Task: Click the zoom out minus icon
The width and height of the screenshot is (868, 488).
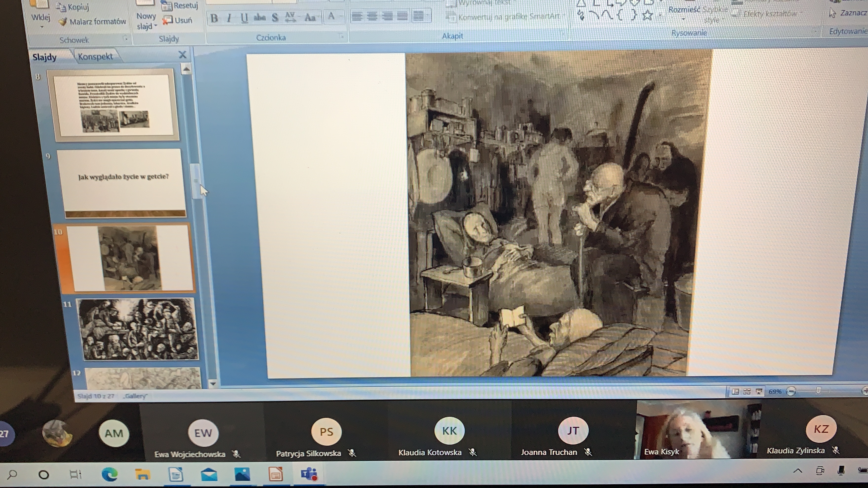Action: pyautogui.click(x=791, y=391)
